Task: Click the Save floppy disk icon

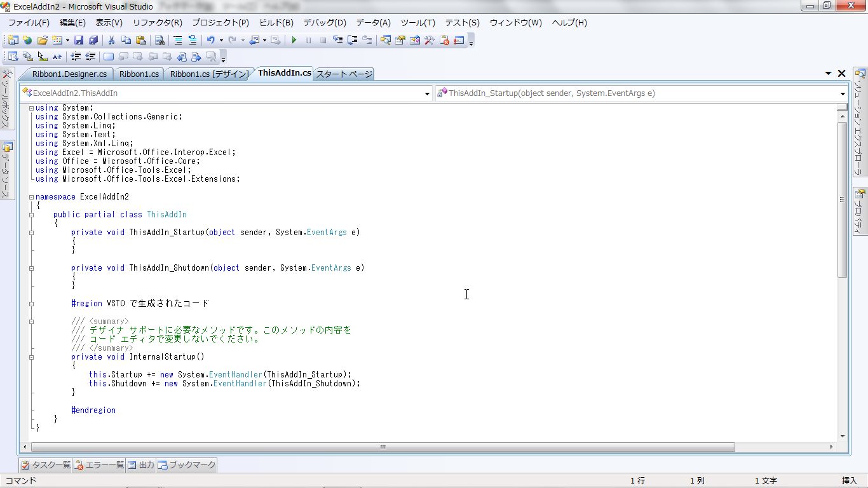Action: click(79, 40)
